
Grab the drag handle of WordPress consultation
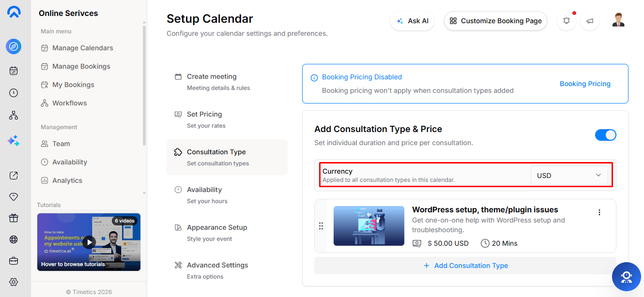click(x=321, y=226)
